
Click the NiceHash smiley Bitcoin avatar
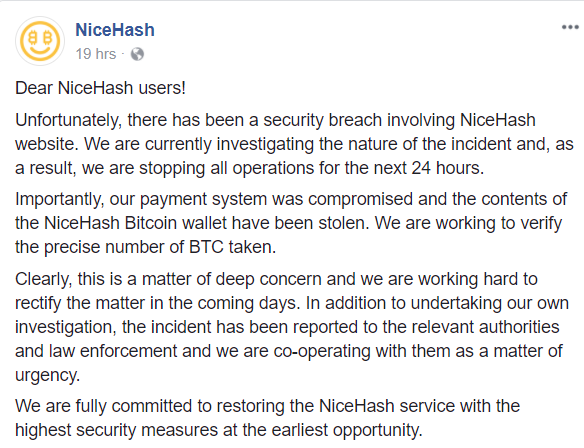40,41
